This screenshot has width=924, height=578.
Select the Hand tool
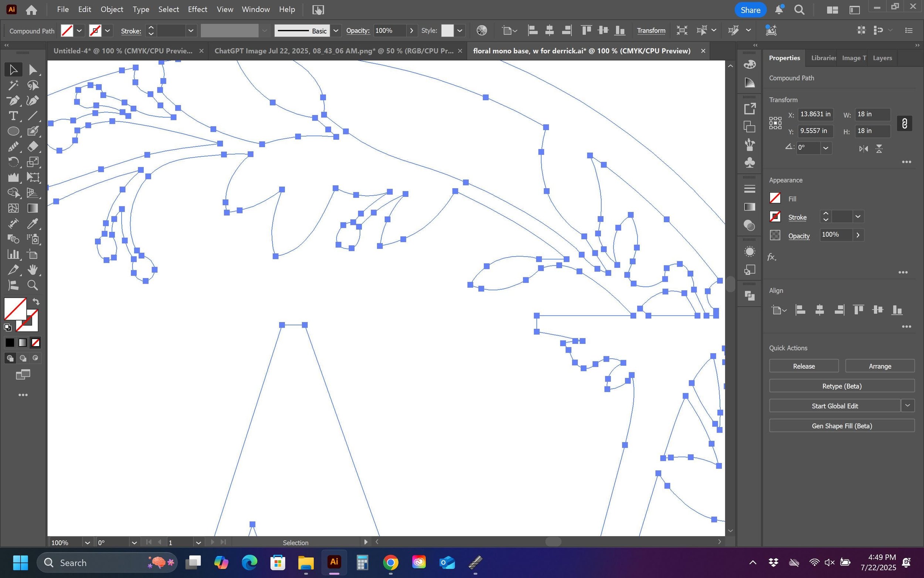point(33,270)
